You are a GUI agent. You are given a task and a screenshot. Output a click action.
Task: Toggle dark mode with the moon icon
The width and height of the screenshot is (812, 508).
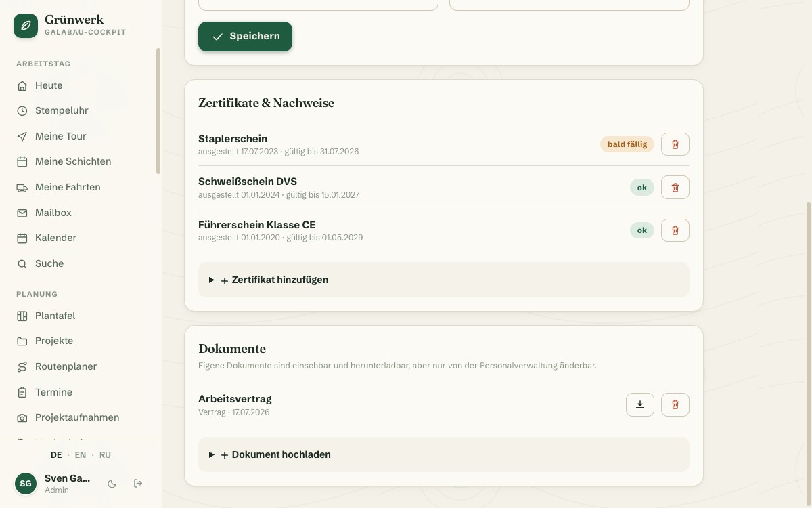point(112,484)
